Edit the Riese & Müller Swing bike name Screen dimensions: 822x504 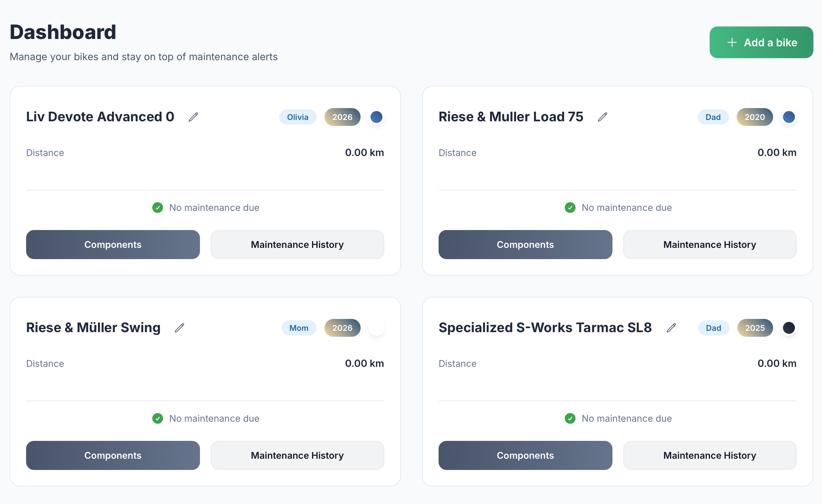point(179,328)
